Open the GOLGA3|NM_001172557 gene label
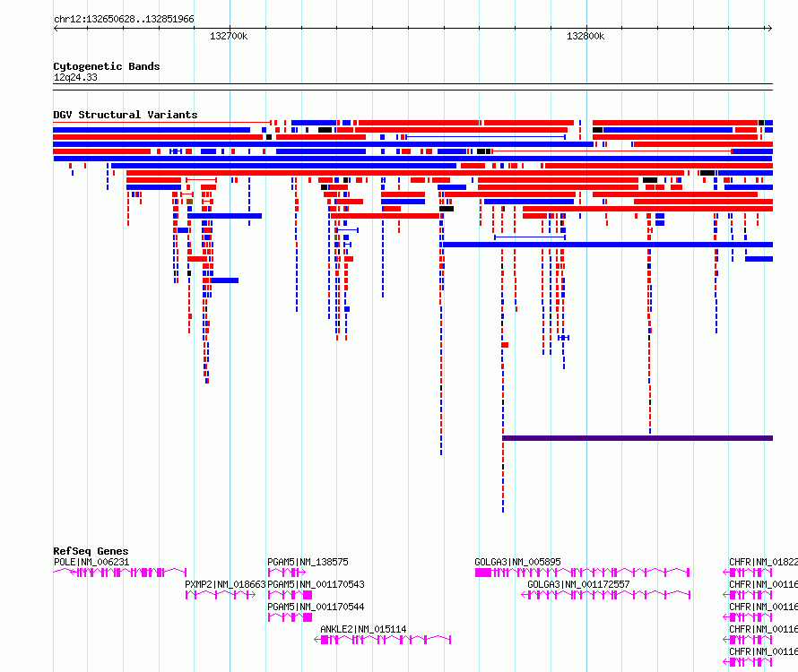Viewport: 798px width, 672px height. coord(578,584)
